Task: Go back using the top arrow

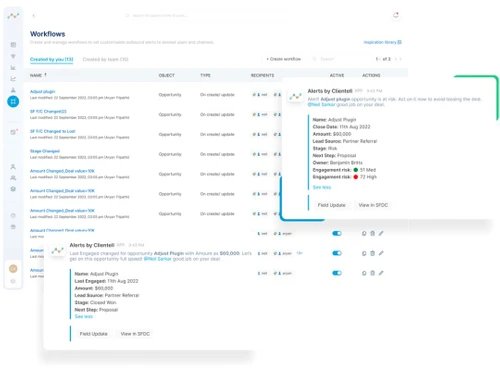Action: click(x=34, y=16)
